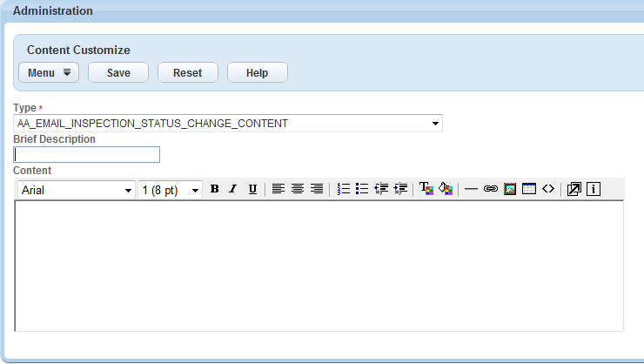Open the text color picker
The width and height of the screenshot is (644, 364).
(x=426, y=189)
